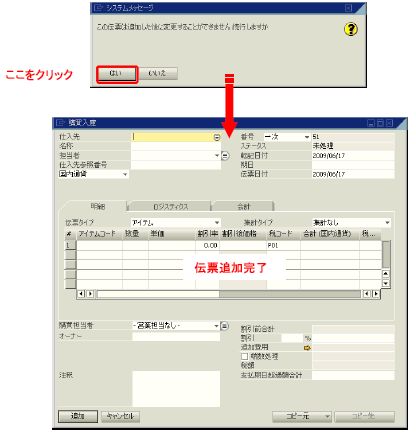Screen dimensions: 416x433
Task: Click the はい button in system message
Action: point(117,74)
